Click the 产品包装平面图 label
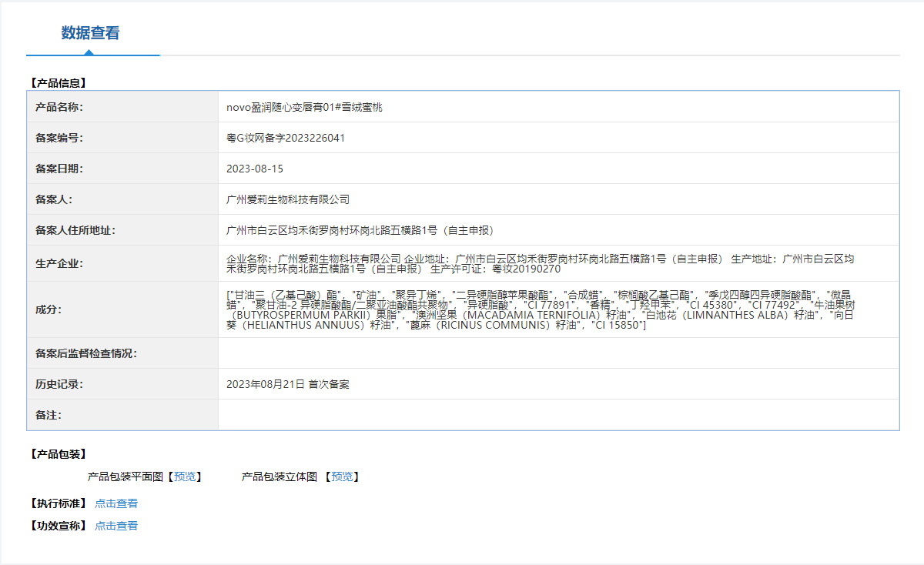The image size is (924, 565). point(126,477)
